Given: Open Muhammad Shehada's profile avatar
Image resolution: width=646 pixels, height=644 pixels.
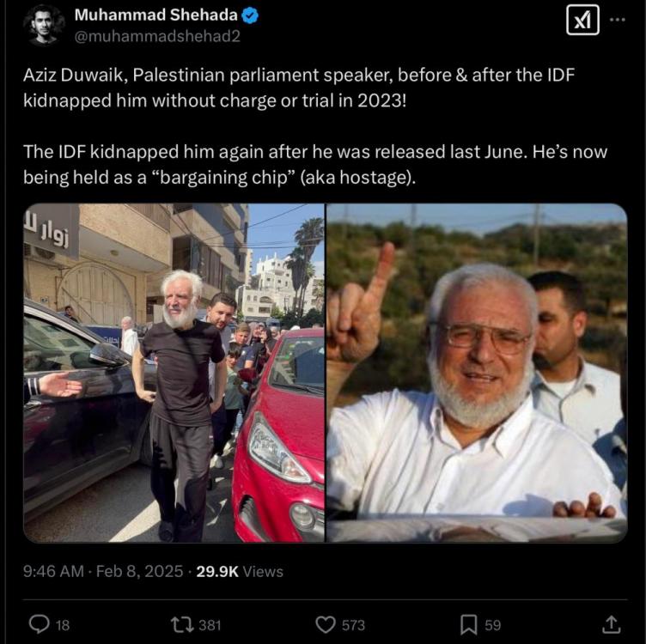Looking at the screenshot, I should [44, 24].
